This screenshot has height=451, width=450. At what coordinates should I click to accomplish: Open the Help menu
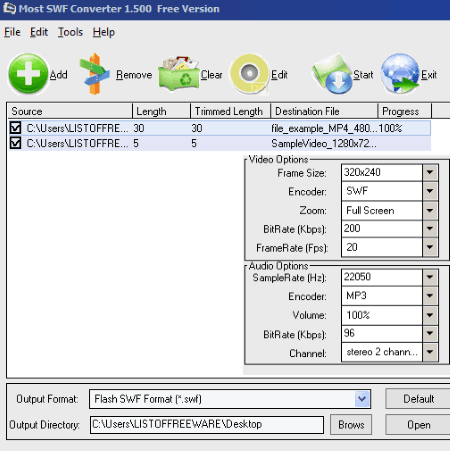tap(104, 32)
